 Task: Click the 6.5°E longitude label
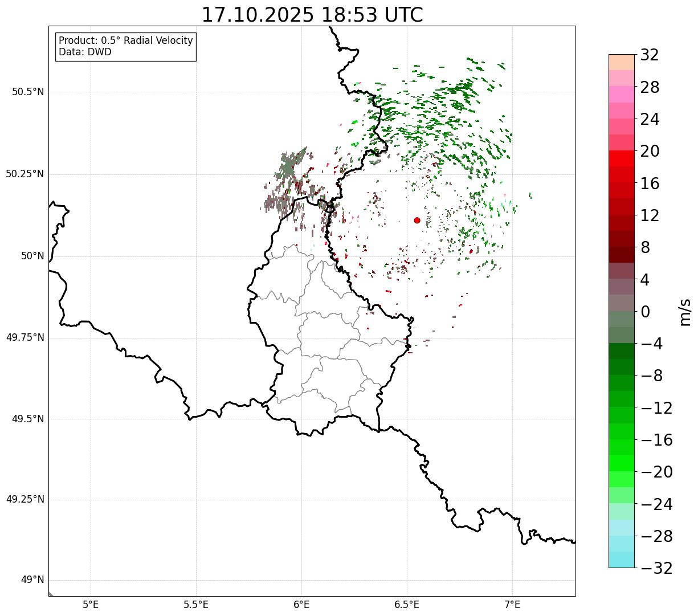tap(407, 605)
